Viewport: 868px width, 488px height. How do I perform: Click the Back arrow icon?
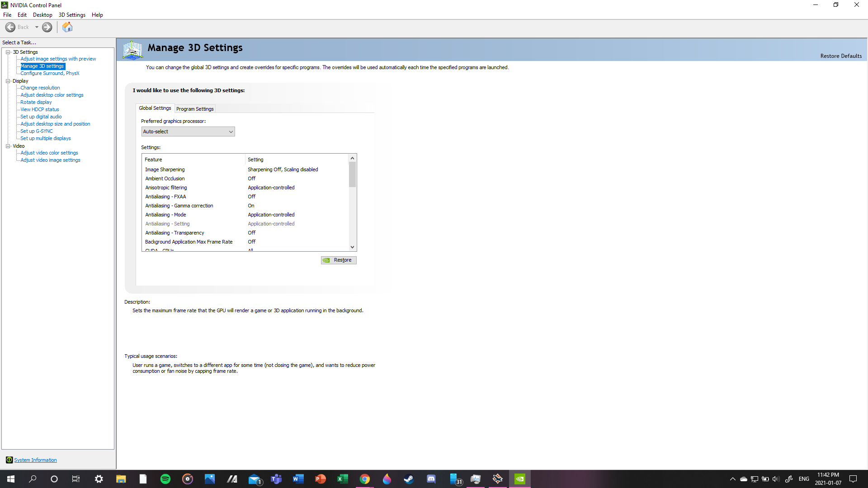click(10, 27)
